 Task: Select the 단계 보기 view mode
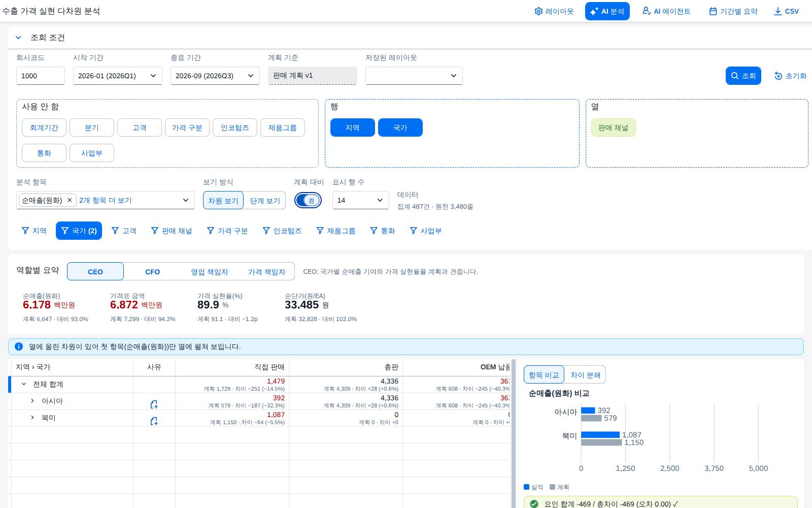[265, 200]
